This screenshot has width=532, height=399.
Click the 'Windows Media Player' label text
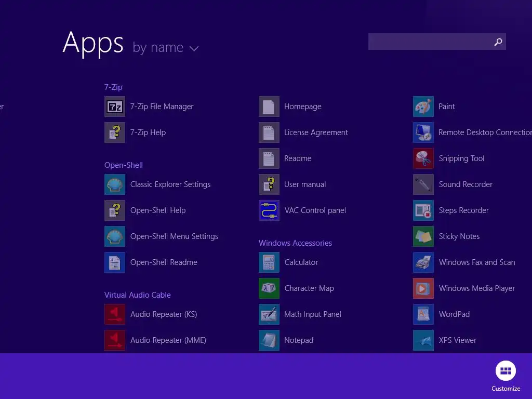(x=477, y=288)
